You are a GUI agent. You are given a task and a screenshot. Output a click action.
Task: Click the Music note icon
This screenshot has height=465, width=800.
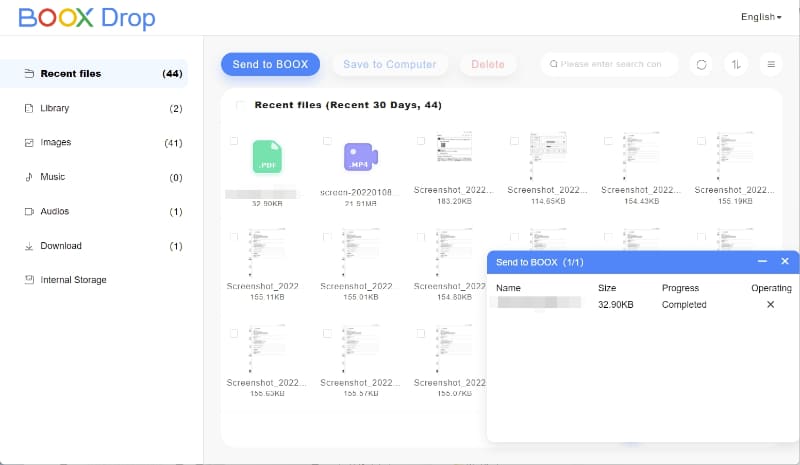[29, 177]
